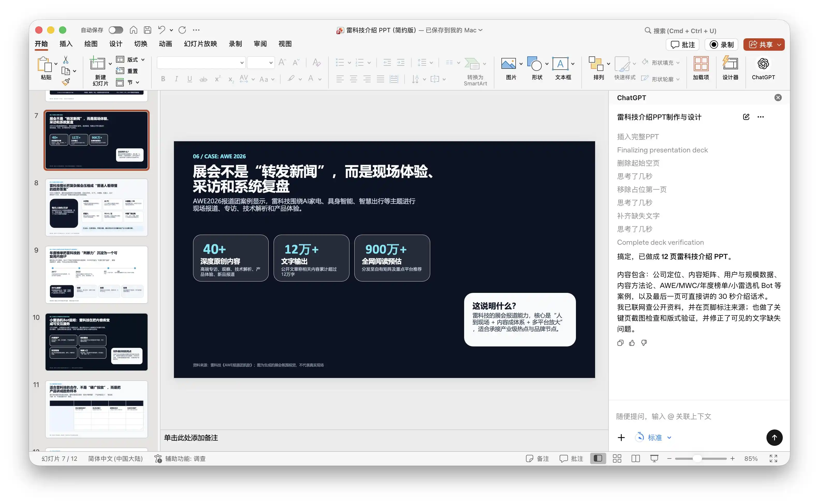Toggle Notes (备注) pane in status bar
819x504 pixels.
click(x=537, y=459)
